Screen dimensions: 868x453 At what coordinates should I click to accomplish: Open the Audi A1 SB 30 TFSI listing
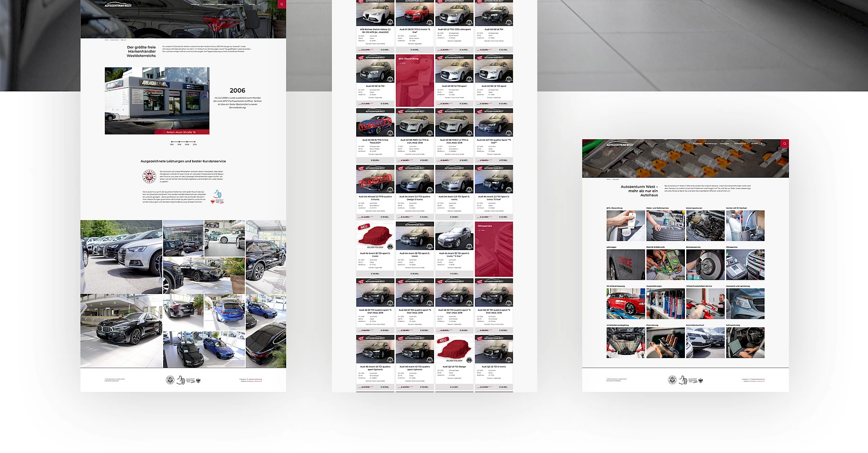click(415, 26)
